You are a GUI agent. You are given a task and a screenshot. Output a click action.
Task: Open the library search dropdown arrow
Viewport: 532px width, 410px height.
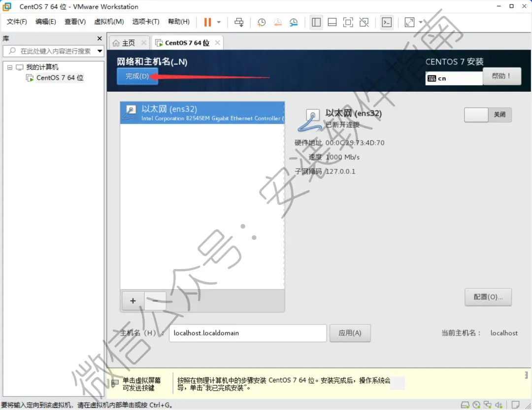click(x=100, y=51)
